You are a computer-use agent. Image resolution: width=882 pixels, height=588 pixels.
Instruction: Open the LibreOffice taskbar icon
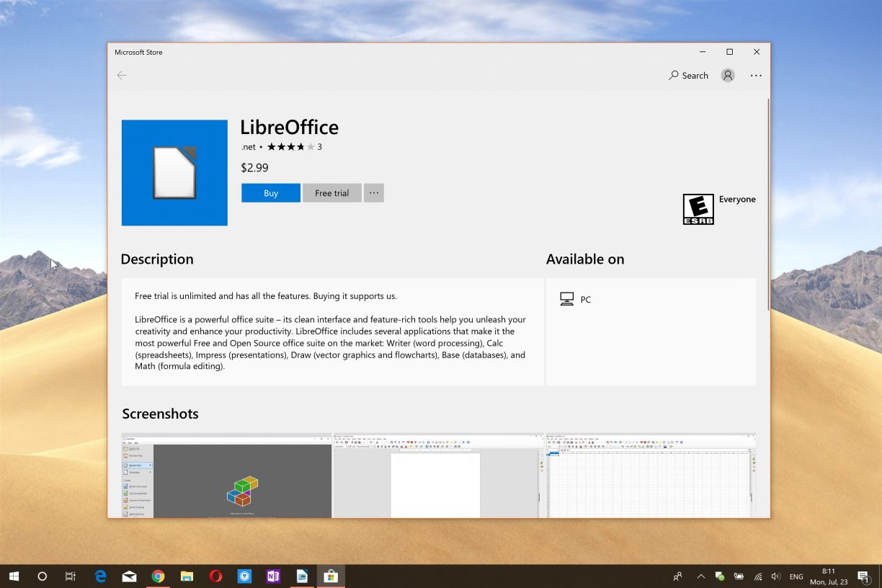pos(302,576)
